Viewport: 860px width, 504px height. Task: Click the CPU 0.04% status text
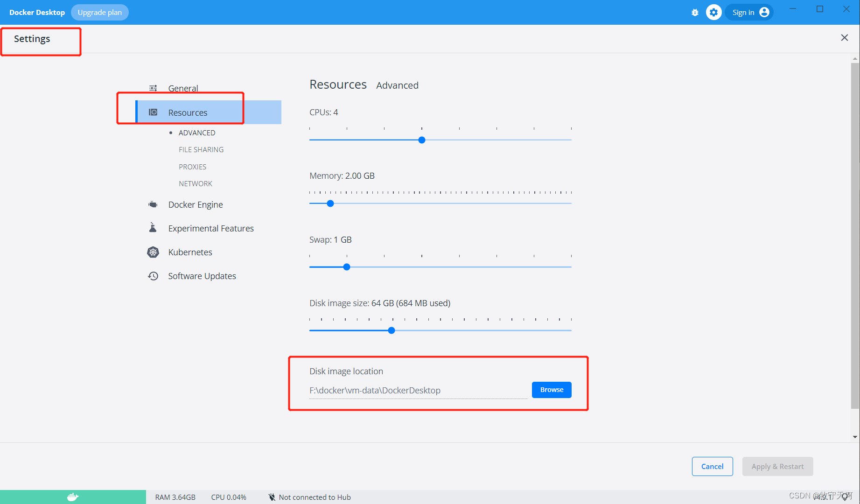(229, 497)
